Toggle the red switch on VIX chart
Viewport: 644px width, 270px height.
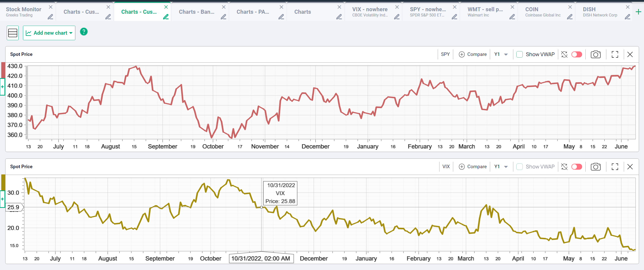577,167
